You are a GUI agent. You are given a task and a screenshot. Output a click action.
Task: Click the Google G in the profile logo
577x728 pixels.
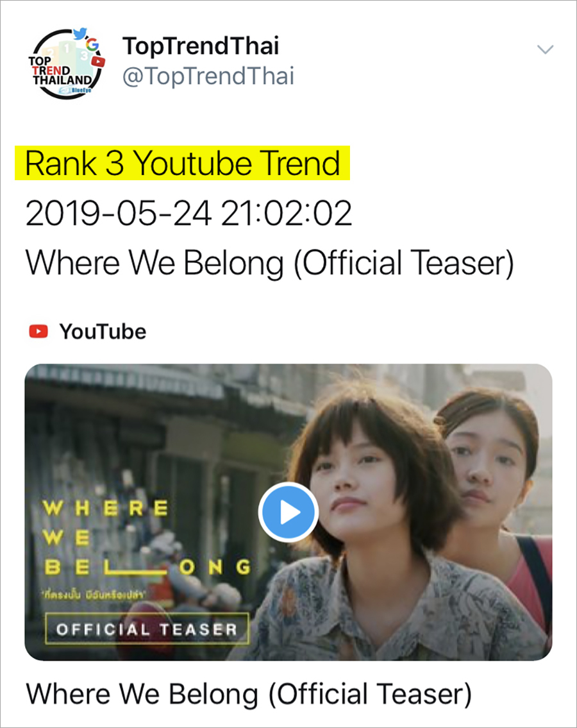coord(92,44)
